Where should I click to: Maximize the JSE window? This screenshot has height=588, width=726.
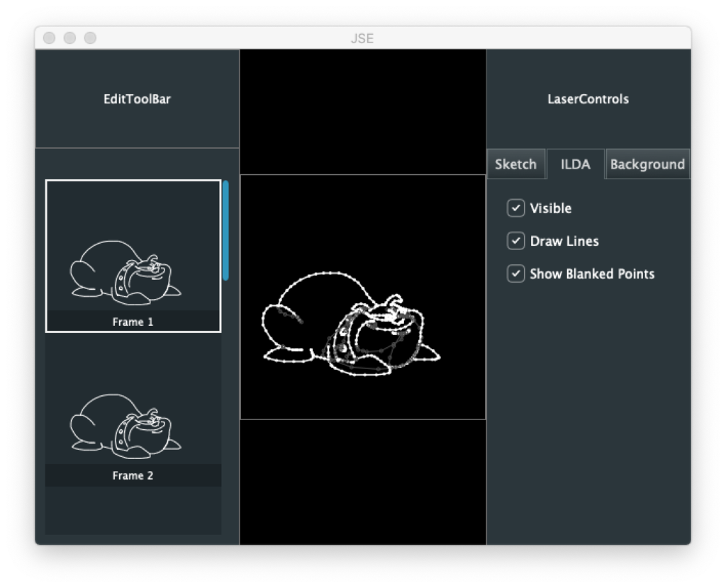tap(90, 38)
